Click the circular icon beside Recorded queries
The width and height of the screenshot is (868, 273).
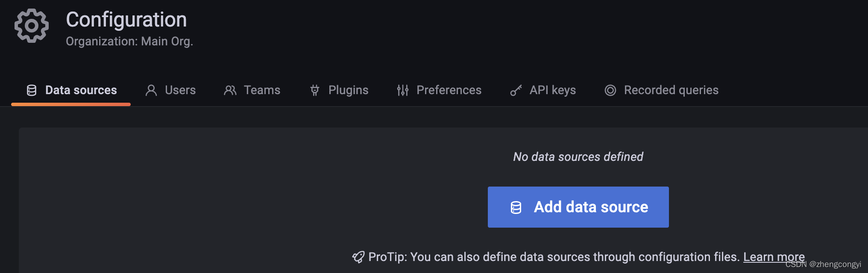pyautogui.click(x=610, y=90)
